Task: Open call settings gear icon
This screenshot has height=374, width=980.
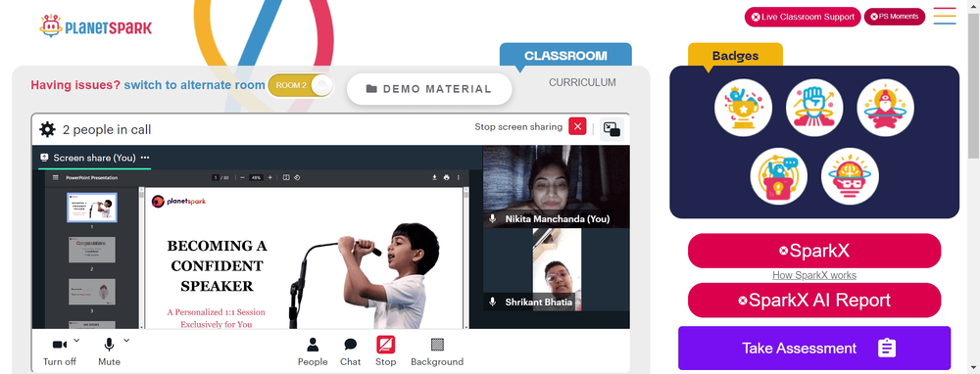Action: pos(47,129)
